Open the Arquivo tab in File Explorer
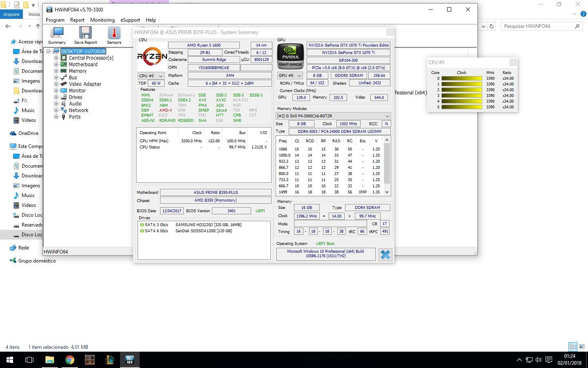 11,14
